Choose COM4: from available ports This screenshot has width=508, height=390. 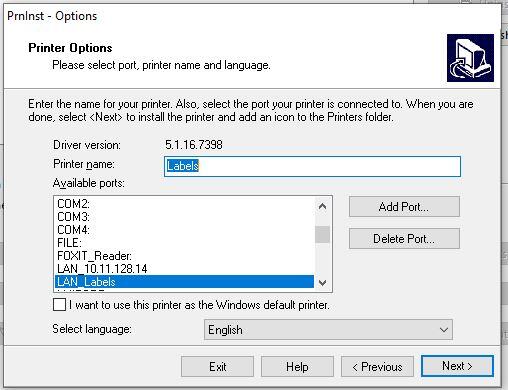(x=184, y=230)
